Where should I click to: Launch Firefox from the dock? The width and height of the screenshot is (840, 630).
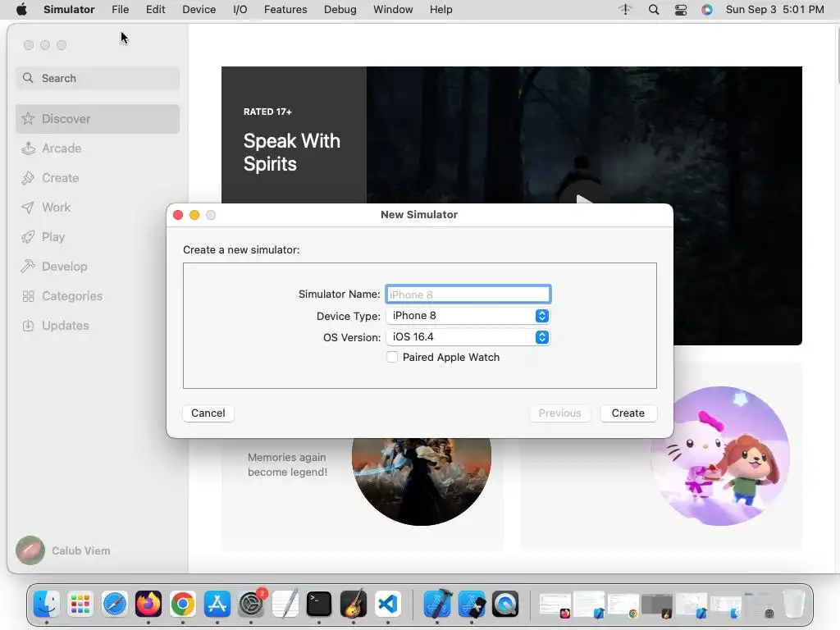coord(148,605)
